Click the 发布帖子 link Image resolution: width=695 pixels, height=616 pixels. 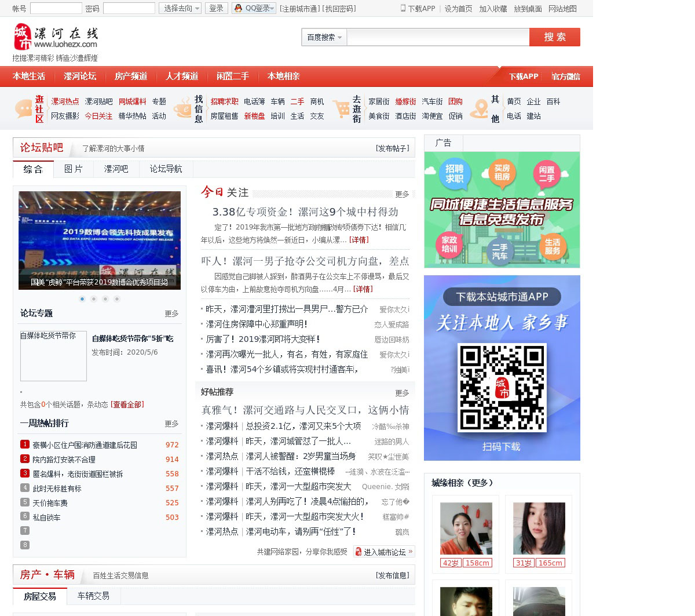392,148
